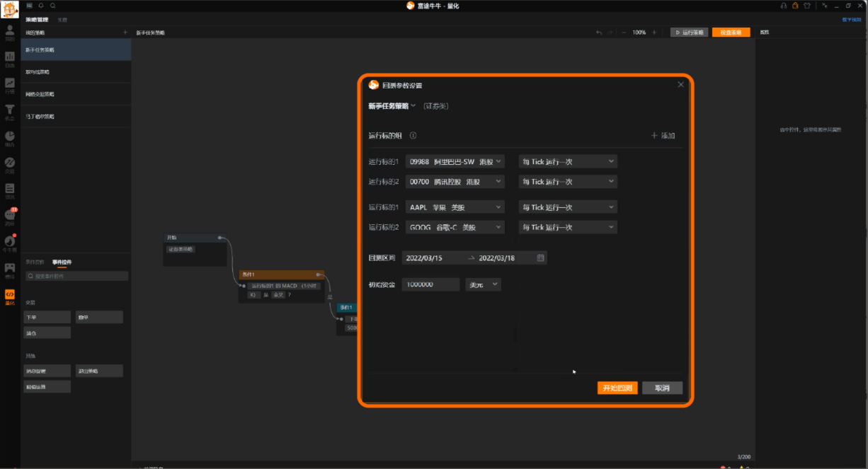Click the search magnifier in the title bar
Image resolution: width=868 pixels, height=469 pixels.
point(53,5)
